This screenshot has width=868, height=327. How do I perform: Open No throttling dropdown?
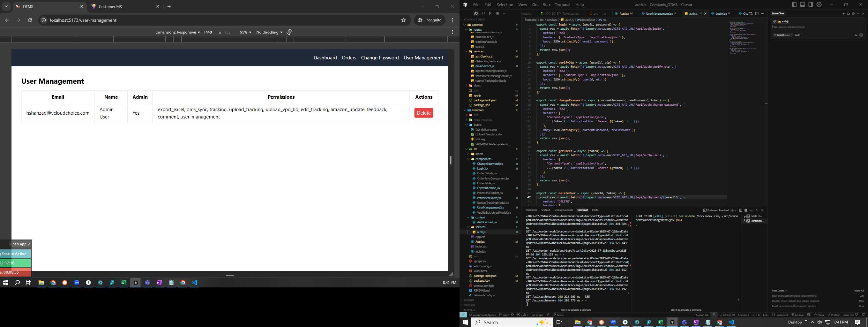click(x=269, y=32)
